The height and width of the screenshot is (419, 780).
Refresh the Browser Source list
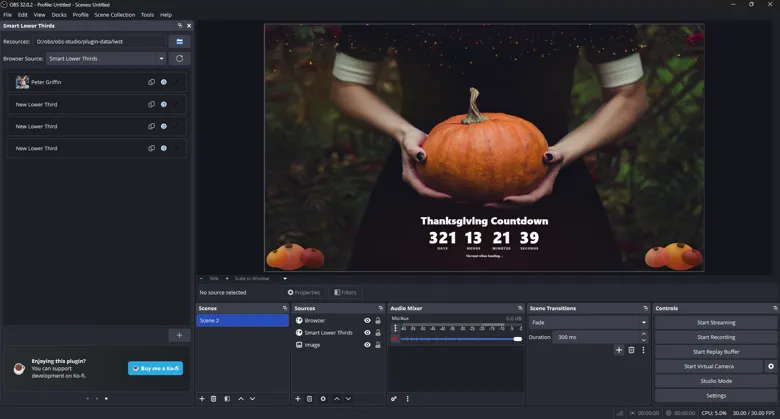pos(179,58)
